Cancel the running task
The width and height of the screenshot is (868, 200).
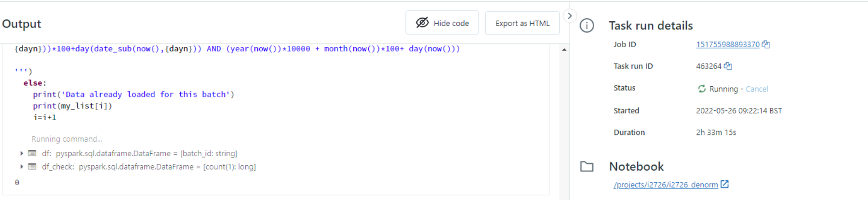[x=757, y=89]
